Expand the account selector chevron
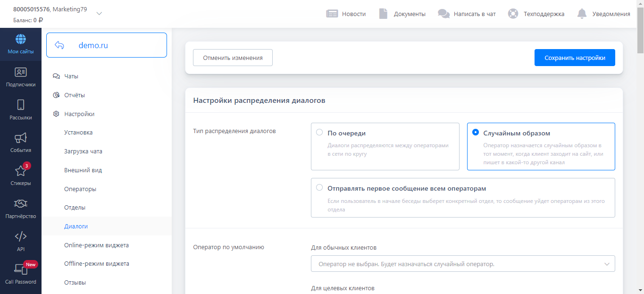 [x=99, y=14]
